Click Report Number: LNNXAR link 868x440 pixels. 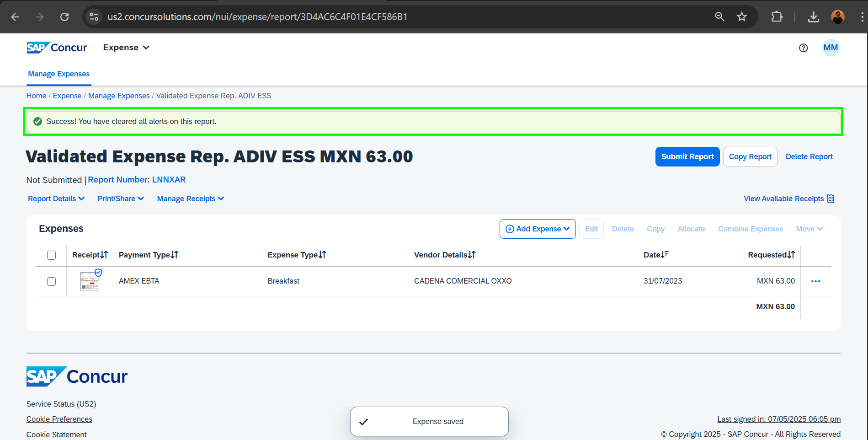(137, 180)
